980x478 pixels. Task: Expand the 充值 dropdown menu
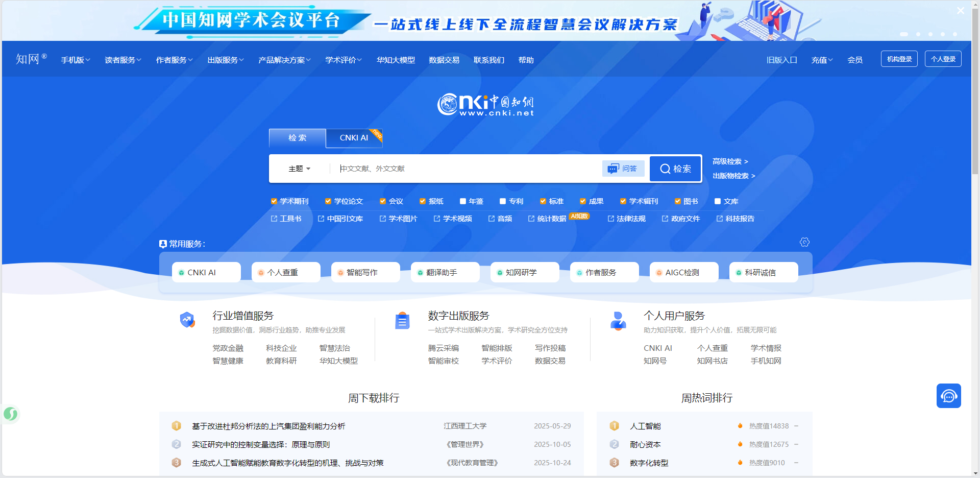[822, 60]
